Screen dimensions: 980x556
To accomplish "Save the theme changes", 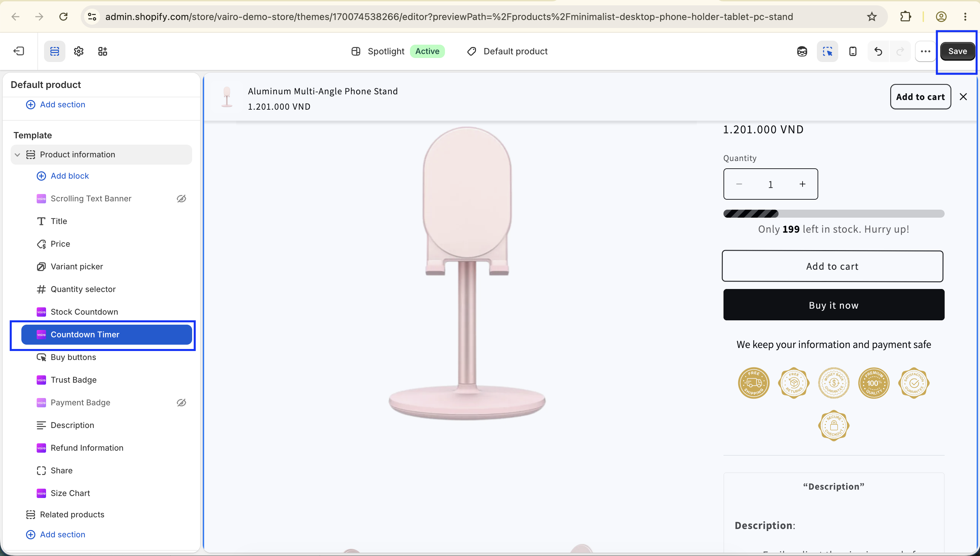I will pos(957,51).
